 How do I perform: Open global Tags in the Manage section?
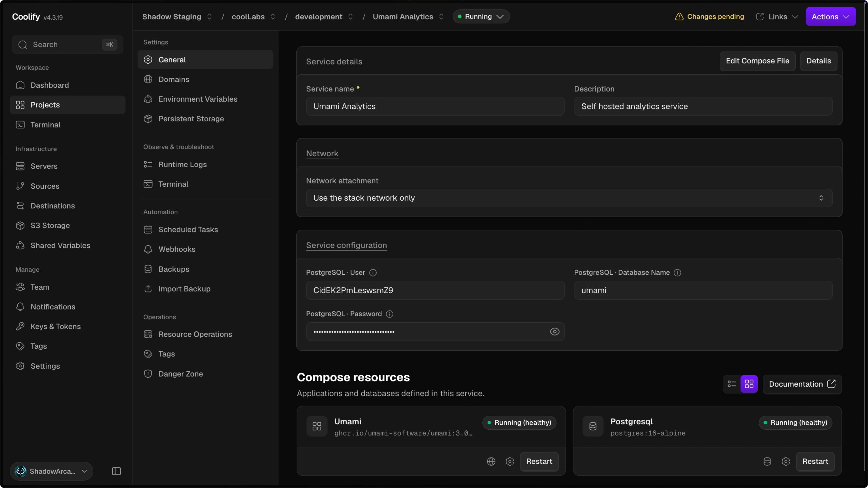point(68,346)
